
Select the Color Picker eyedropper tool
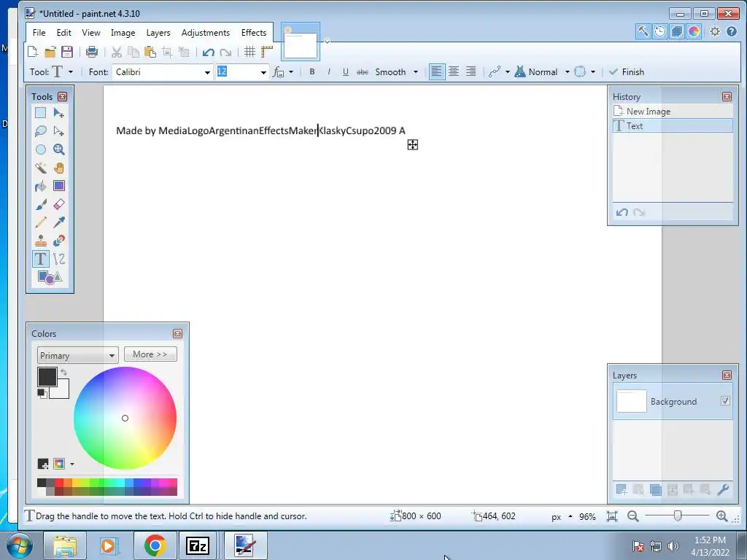pos(58,222)
